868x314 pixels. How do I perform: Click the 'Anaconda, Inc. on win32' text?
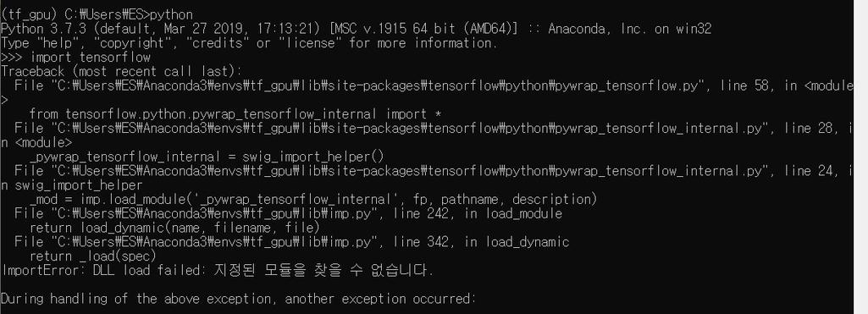[629, 29]
